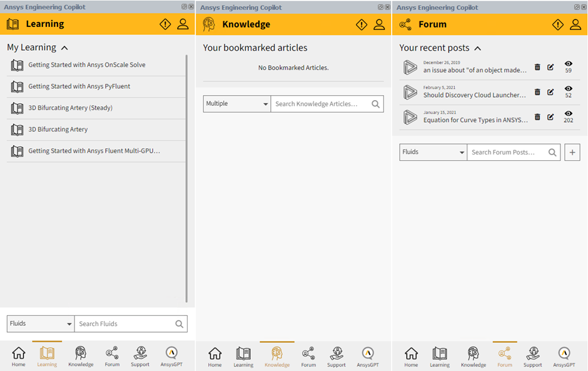588x371 pixels.
Task: Open AnsysGPT in the Learning panel navigation
Action: tap(171, 357)
